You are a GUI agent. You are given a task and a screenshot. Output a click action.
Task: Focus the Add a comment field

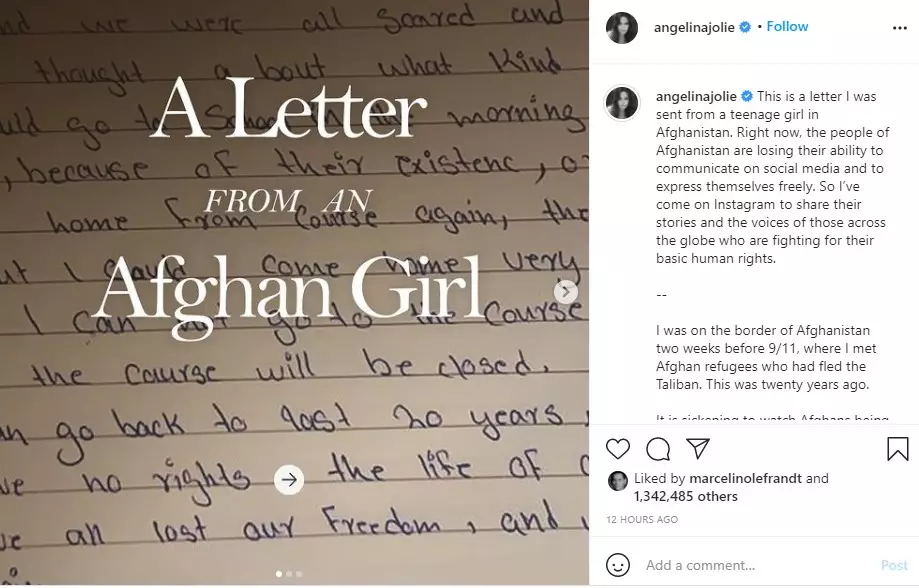click(x=750, y=565)
